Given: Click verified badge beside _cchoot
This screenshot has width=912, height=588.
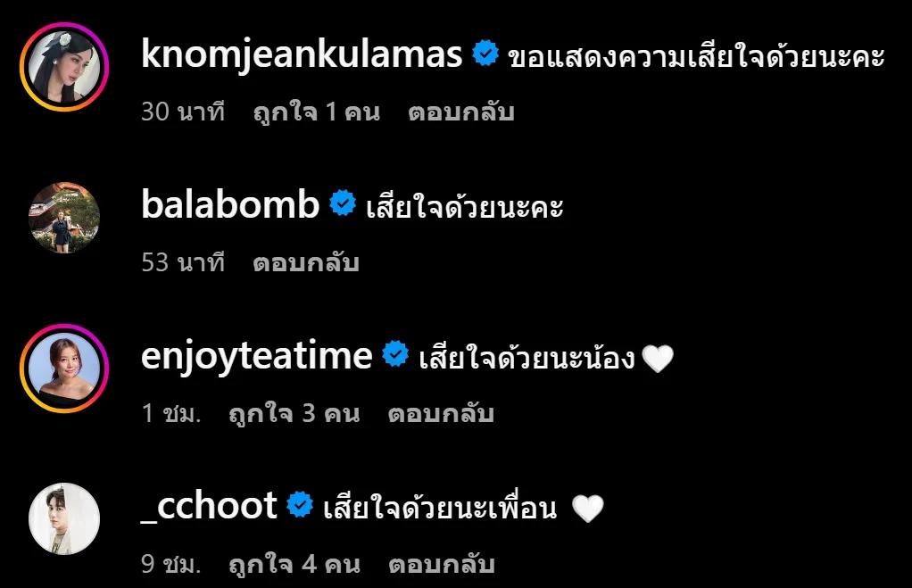Looking at the screenshot, I should coord(300,504).
